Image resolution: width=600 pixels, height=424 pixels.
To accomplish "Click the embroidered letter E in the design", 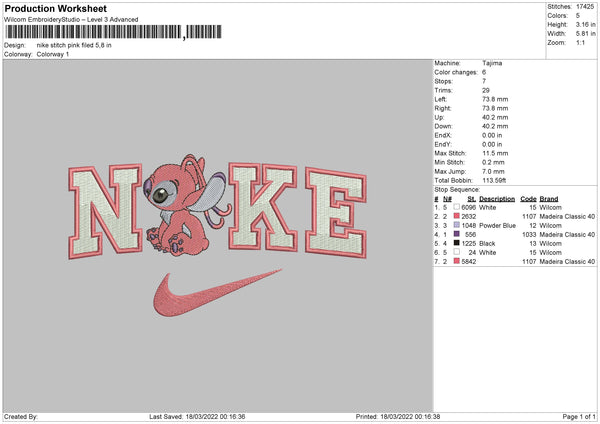I will (336, 213).
